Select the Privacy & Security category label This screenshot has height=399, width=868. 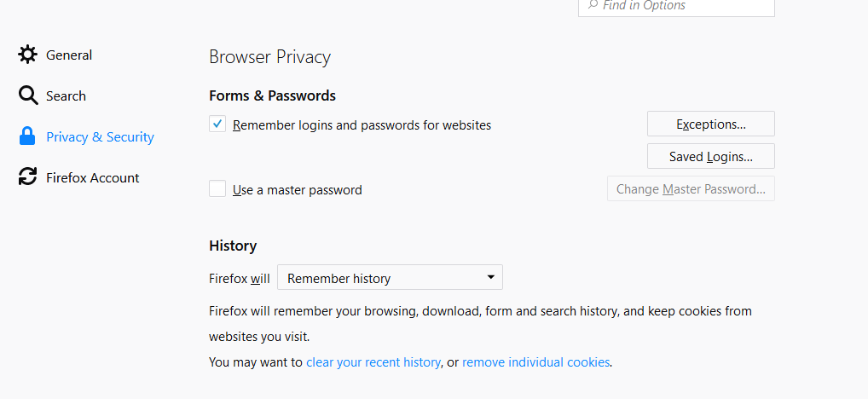100,136
